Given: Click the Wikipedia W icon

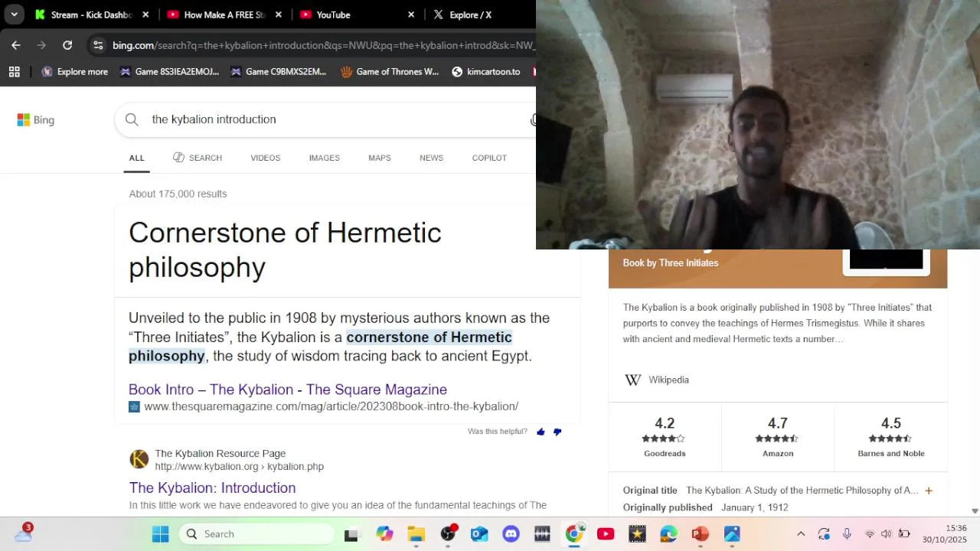Looking at the screenshot, I should 633,380.
